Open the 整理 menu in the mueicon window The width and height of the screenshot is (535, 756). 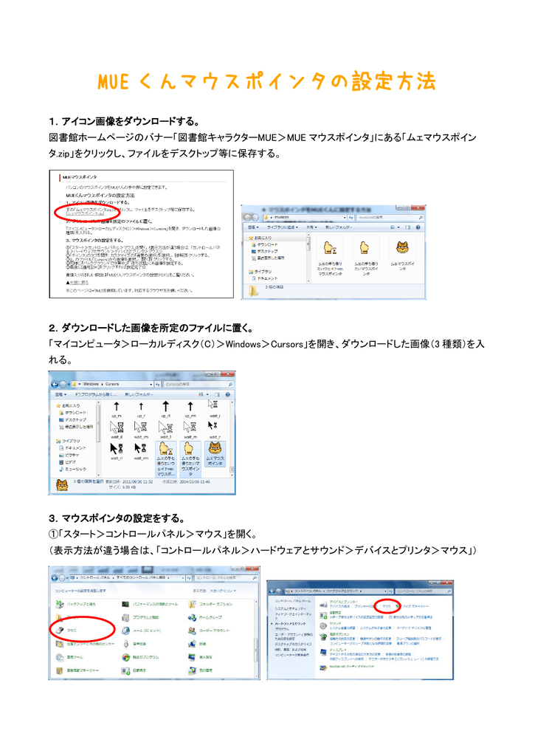(x=253, y=227)
